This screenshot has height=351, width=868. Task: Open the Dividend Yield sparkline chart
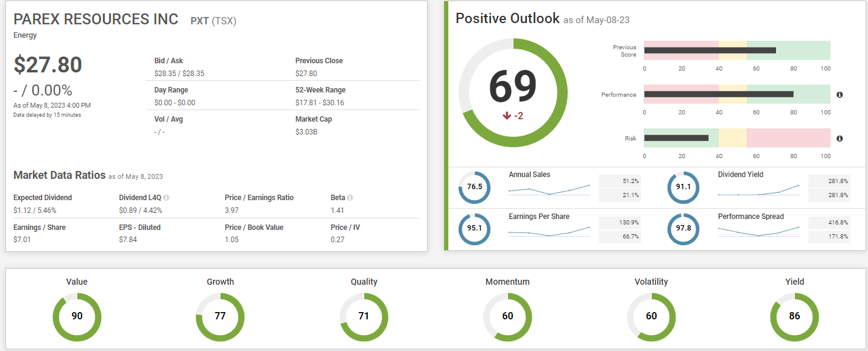(759, 190)
